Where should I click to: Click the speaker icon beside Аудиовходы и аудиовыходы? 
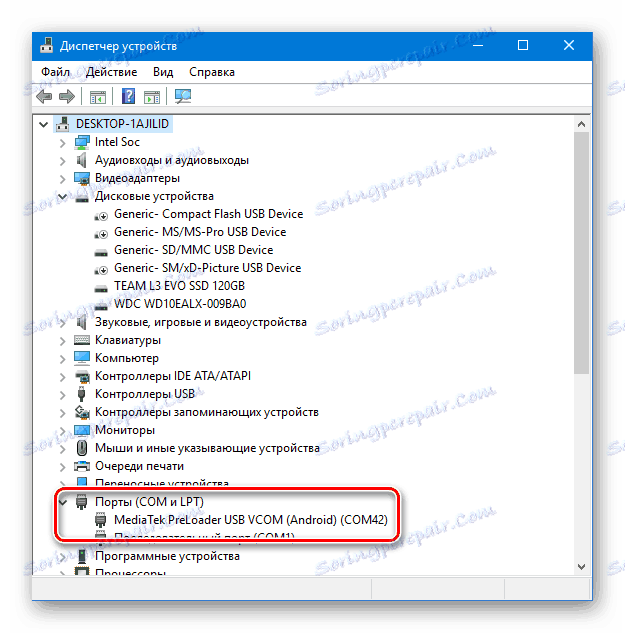(82, 160)
